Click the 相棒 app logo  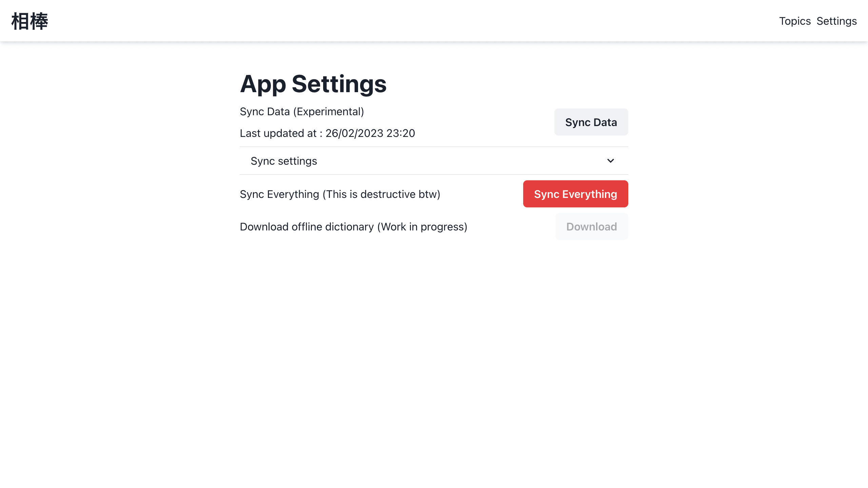tap(30, 21)
